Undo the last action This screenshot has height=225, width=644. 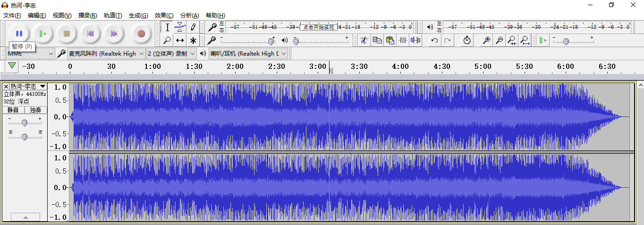point(434,40)
